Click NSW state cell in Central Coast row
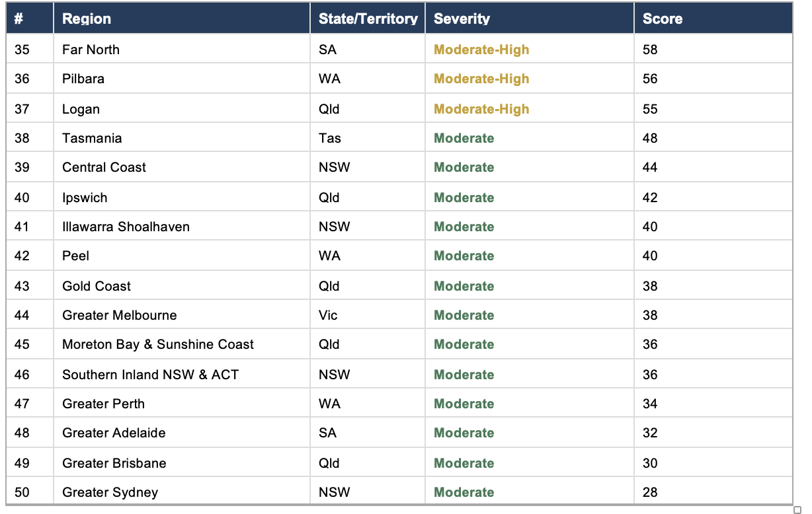812x514 pixels. (368, 167)
